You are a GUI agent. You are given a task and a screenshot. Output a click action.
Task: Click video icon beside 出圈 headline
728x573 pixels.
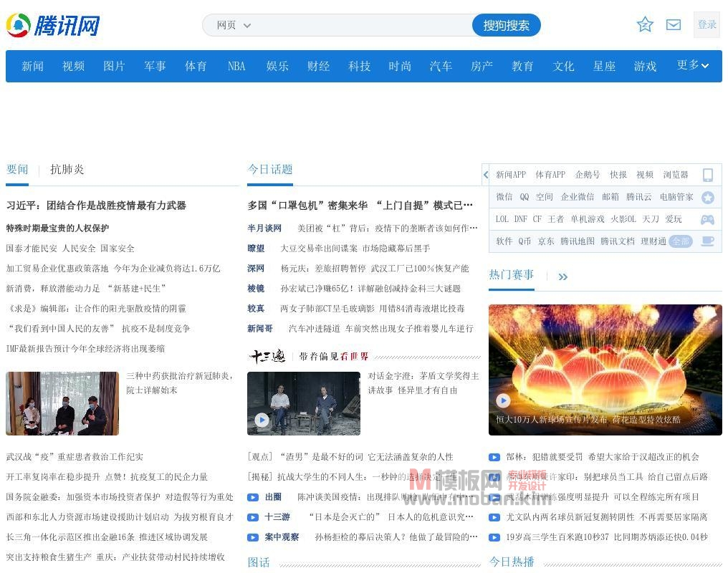click(x=252, y=497)
